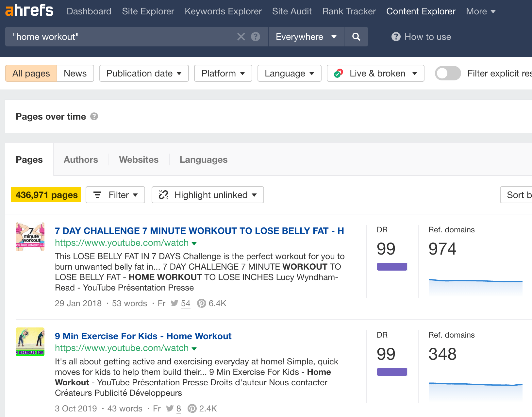Open Keywords Explorer from the top menu

click(223, 11)
